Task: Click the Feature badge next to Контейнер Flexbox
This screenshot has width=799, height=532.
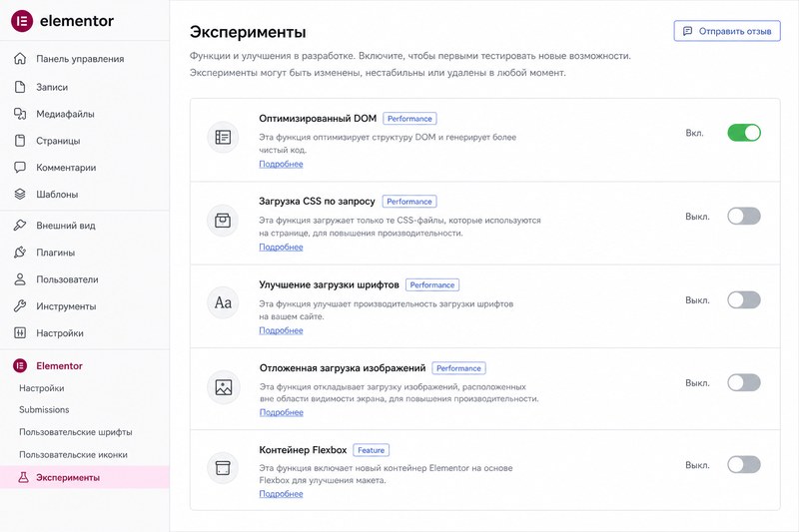Action: point(371,450)
